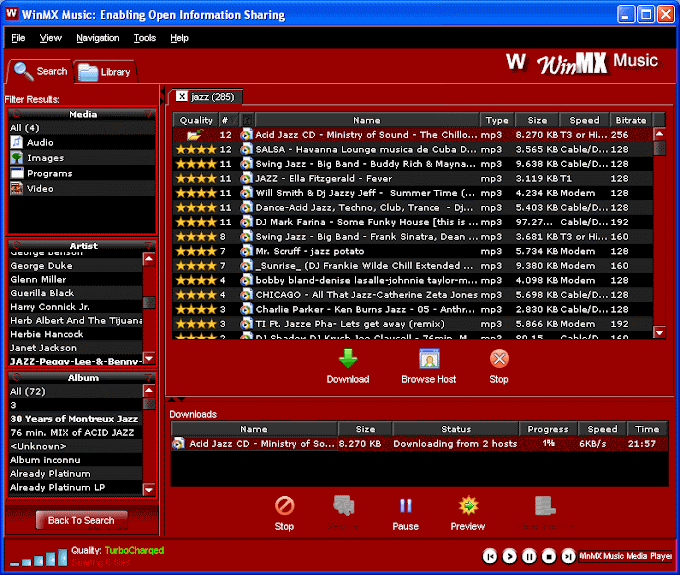Click WinMX app icon in title bar
The image size is (680, 575).
pyautogui.click(x=12, y=14)
